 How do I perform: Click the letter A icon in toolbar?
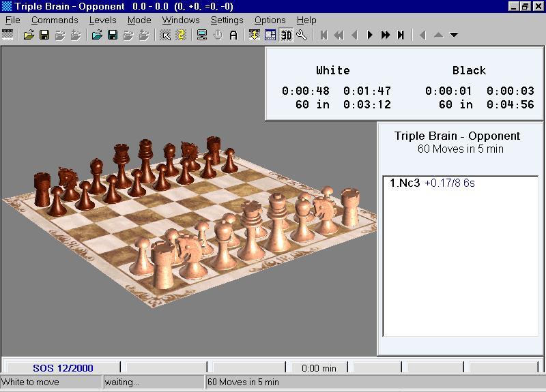coord(233,35)
